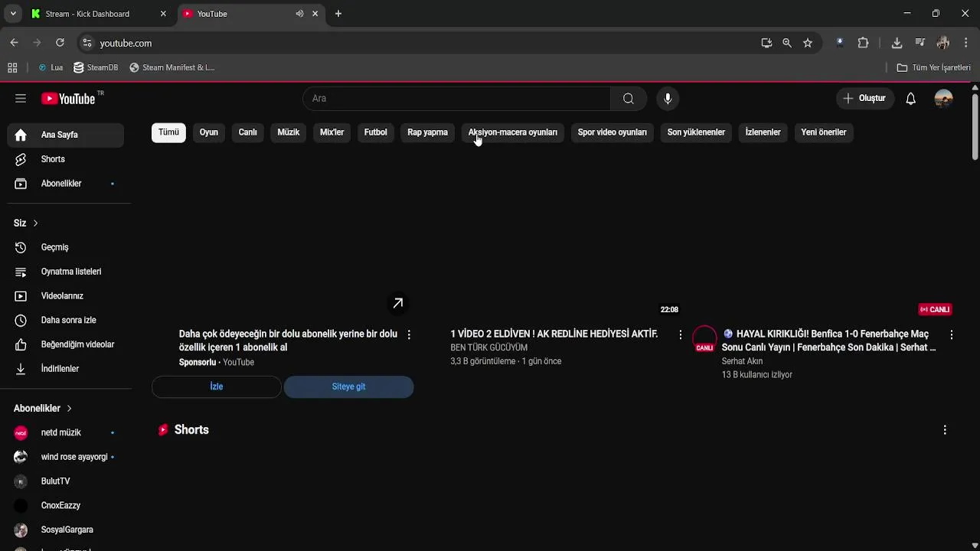
Task: Open netd müzik subscription channel
Action: click(66, 432)
